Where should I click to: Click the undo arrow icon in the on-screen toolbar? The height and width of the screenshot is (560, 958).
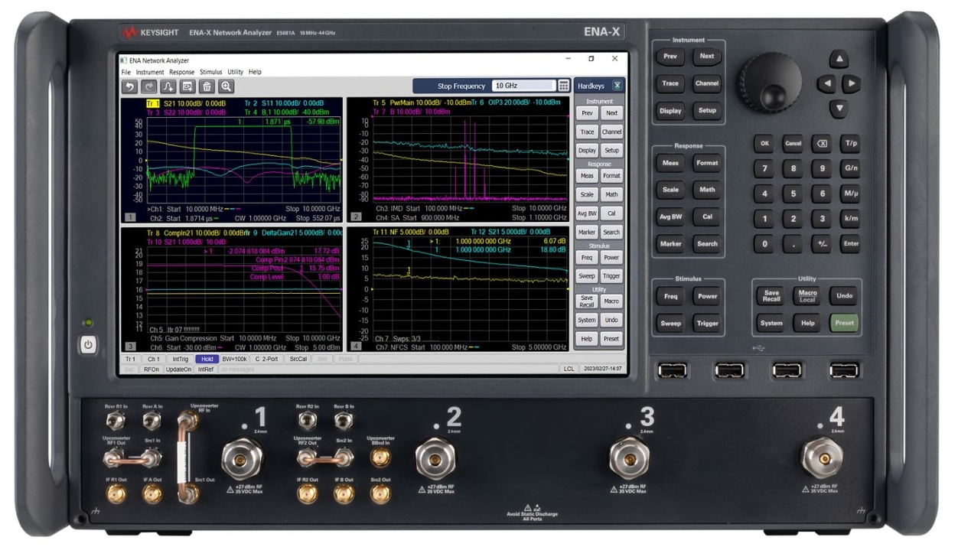[x=129, y=86]
